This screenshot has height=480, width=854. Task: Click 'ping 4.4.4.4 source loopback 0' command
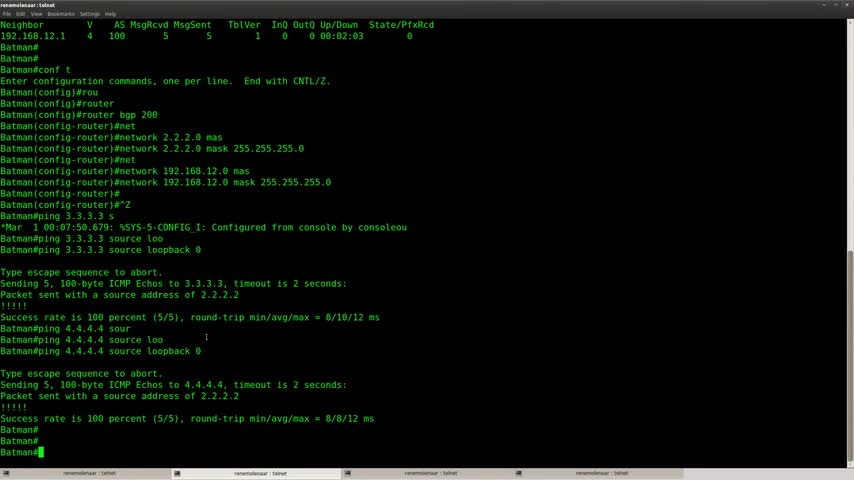tap(101, 351)
